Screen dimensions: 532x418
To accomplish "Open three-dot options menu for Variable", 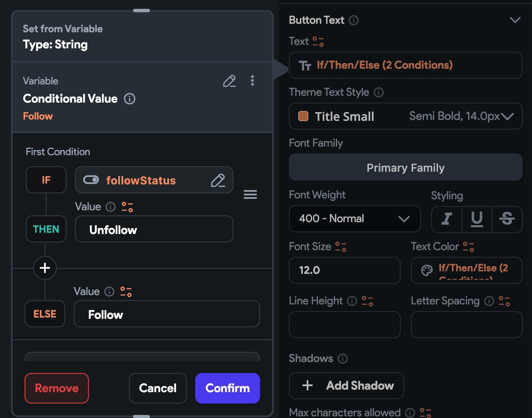I will coord(252,81).
